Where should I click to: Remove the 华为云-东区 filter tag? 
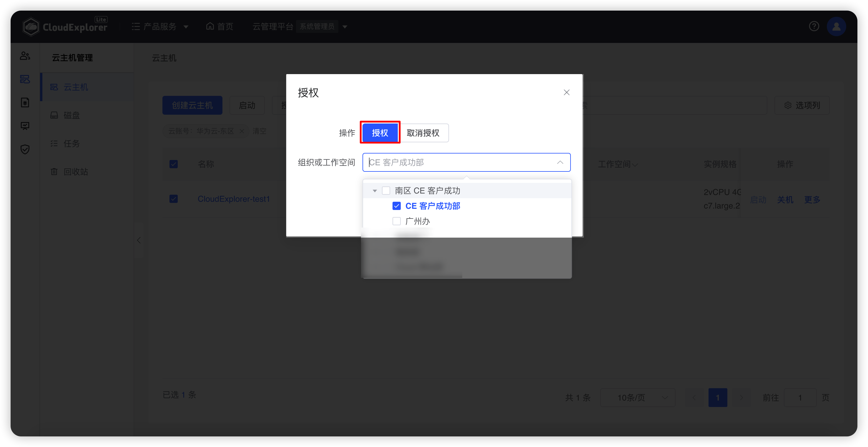pos(242,131)
